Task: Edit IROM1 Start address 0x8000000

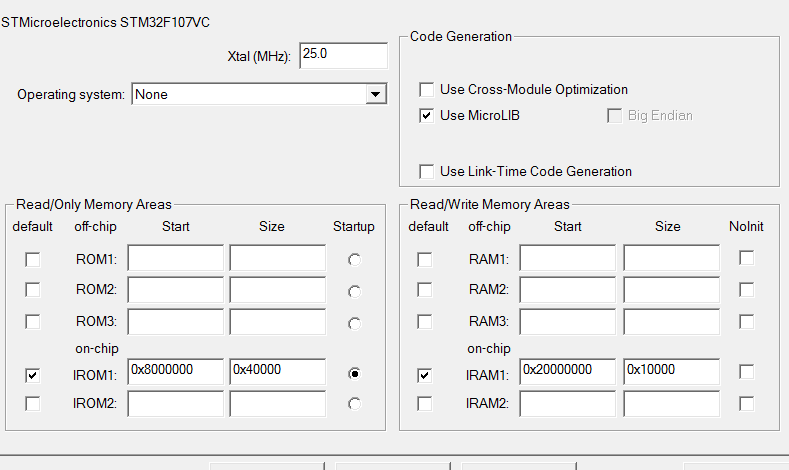Action: [176, 371]
